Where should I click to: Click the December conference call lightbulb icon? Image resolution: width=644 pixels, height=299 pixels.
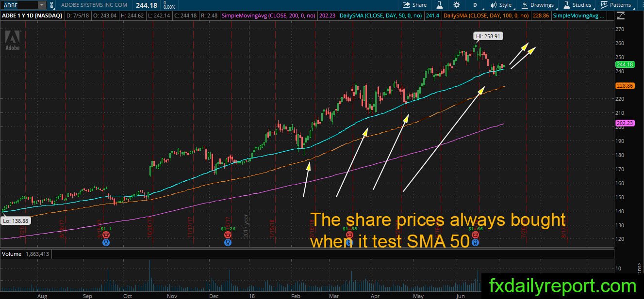click(x=227, y=242)
